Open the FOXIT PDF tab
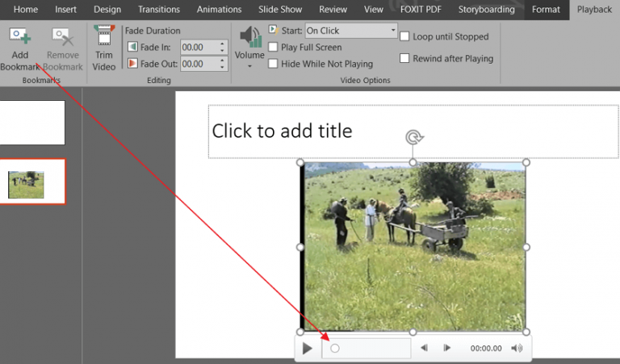Image resolution: width=620 pixels, height=364 pixels. click(x=421, y=10)
